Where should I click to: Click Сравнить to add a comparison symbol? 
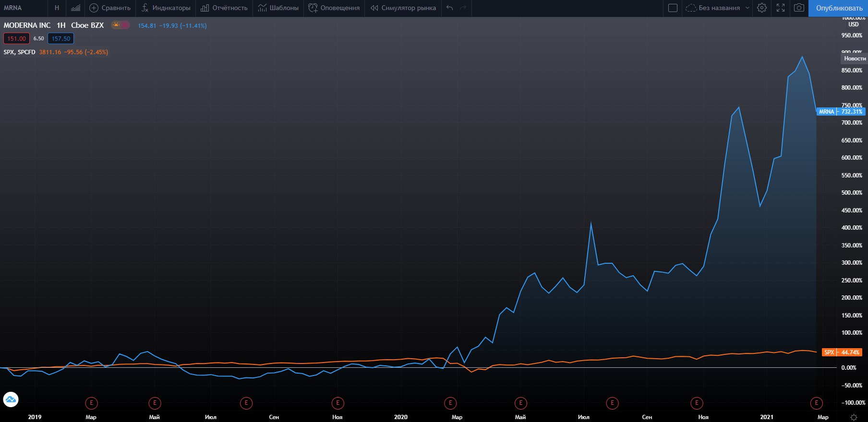(x=110, y=8)
